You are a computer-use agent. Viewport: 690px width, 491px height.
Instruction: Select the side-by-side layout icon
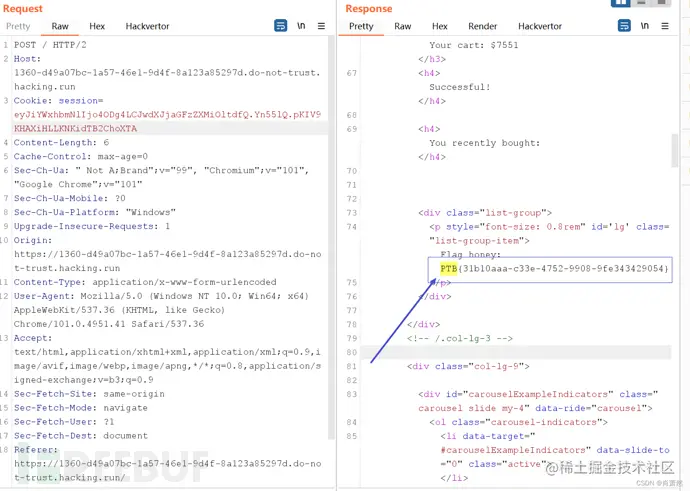[x=620, y=3]
